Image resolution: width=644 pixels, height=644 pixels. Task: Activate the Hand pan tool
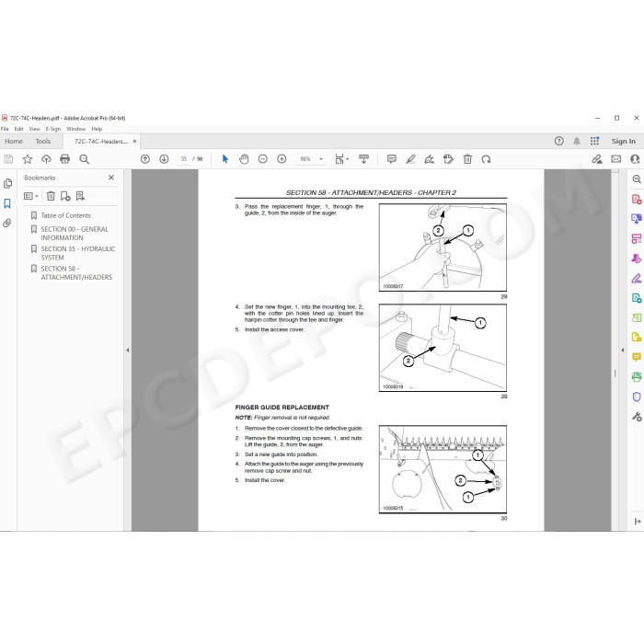244,159
